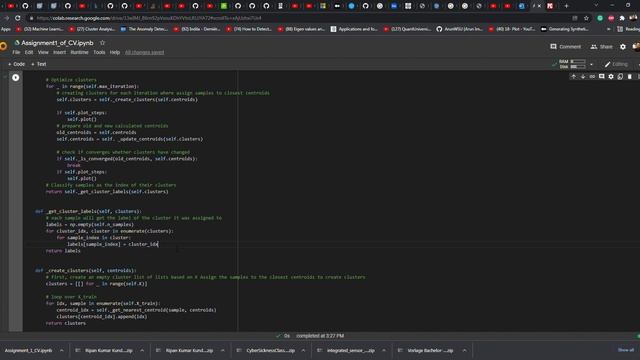
Task: Open the Cluster Analysis bookmark
Action: point(92,29)
